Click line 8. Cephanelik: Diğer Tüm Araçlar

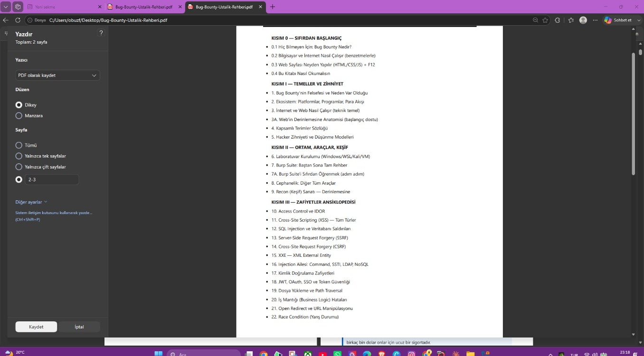coord(303,183)
